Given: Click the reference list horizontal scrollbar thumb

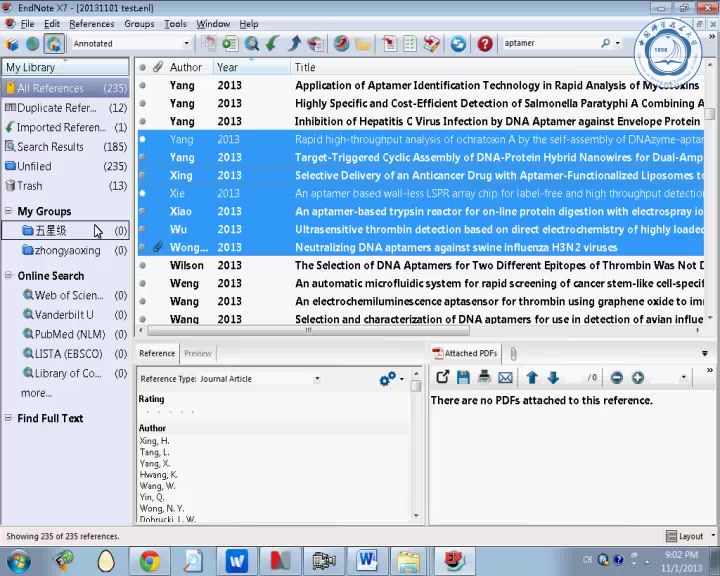Looking at the screenshot, I should tap(308, 330).
